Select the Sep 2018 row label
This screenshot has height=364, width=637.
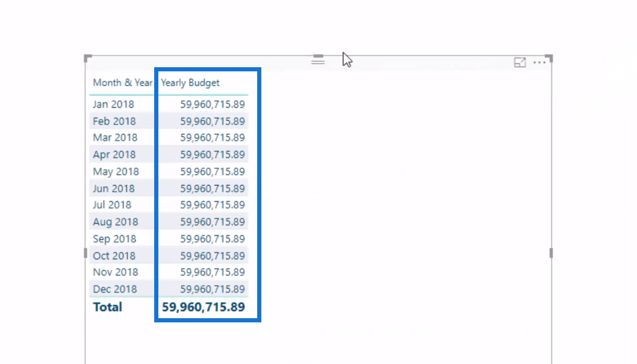coord(114,239)
